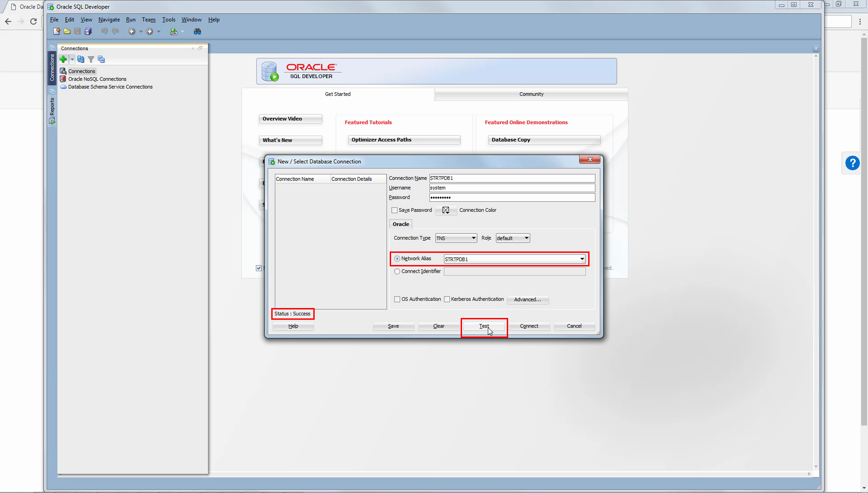Click green plus New Connection icon
This screenshot has height=493, width=868.
pos(63,59)
